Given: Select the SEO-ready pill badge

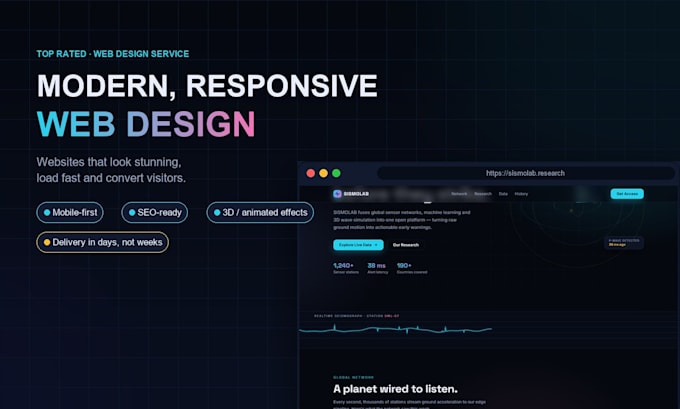Looking at the screenshot, I should click(154, 213).
